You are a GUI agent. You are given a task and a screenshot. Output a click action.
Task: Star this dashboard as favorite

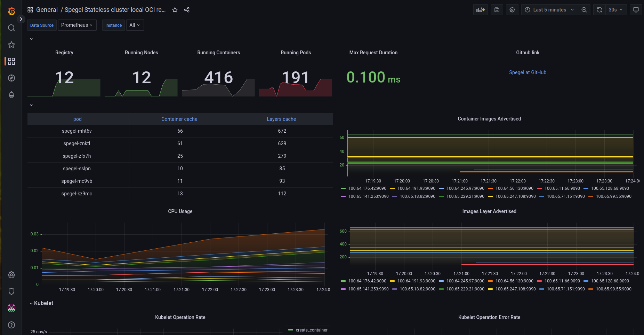click(175, 10)
